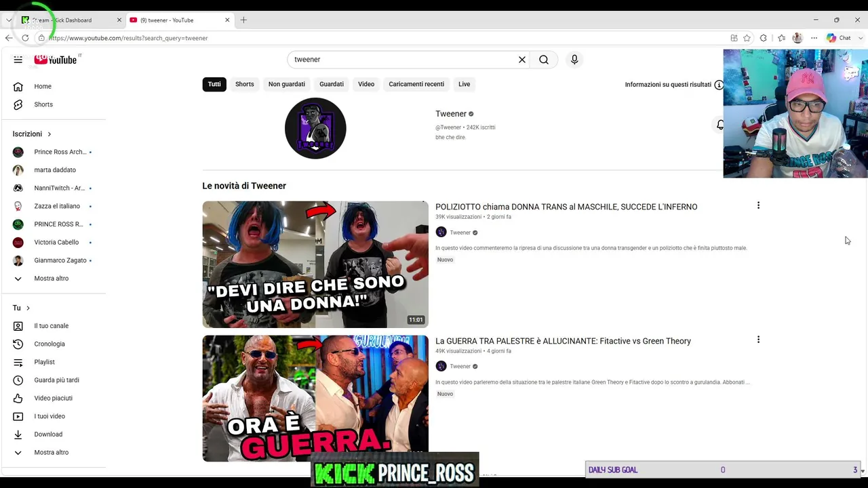Select the Guardati filter chip
Screen dimensions: 868x488
click(332, 84)
